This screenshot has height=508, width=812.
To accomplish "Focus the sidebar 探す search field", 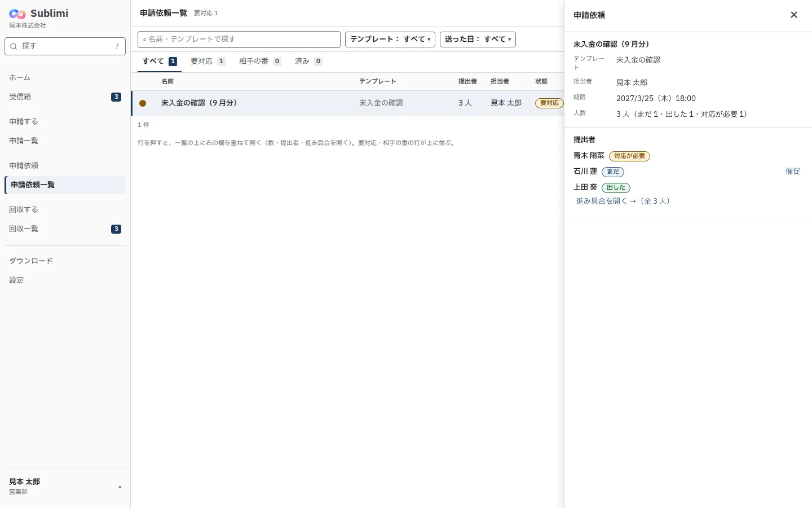I will point(65,46).
